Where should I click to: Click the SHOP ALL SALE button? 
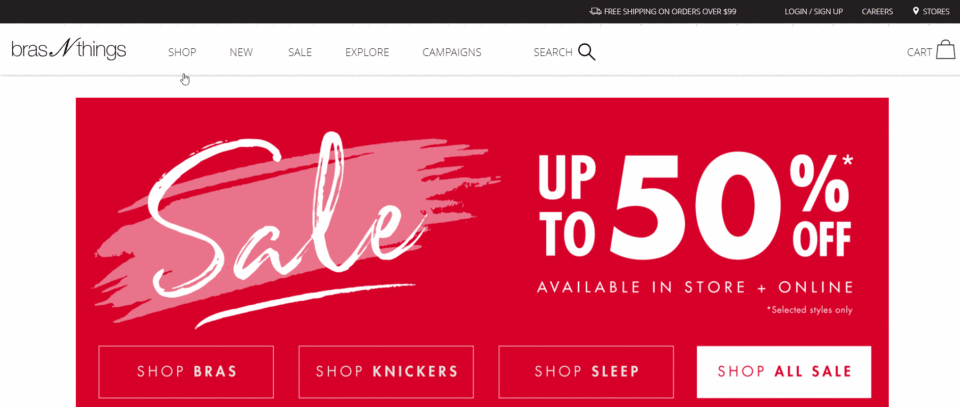[x=784, y=372]
